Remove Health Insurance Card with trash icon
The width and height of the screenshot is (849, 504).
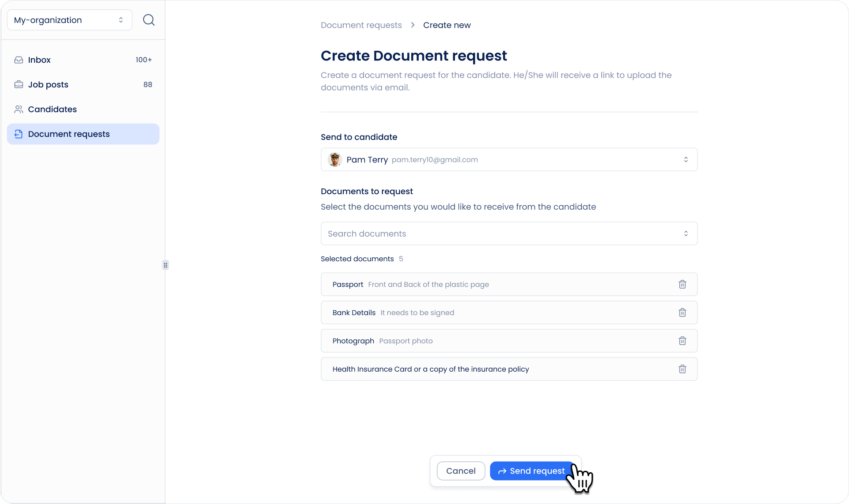tap(682, 369)
